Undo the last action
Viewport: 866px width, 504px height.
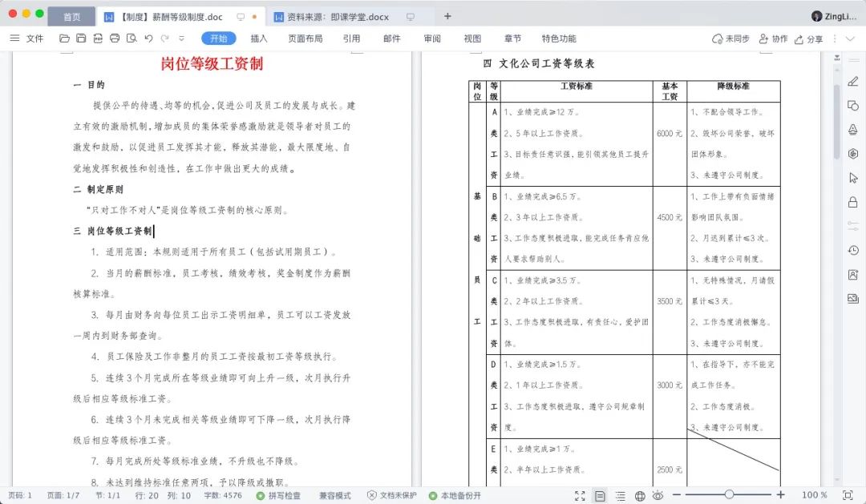[x=148, y=38]
